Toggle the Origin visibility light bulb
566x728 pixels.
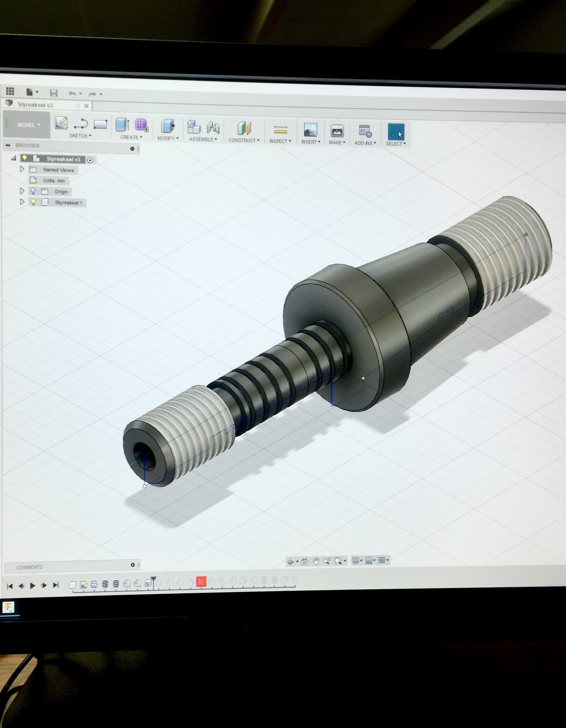(33, 191)
